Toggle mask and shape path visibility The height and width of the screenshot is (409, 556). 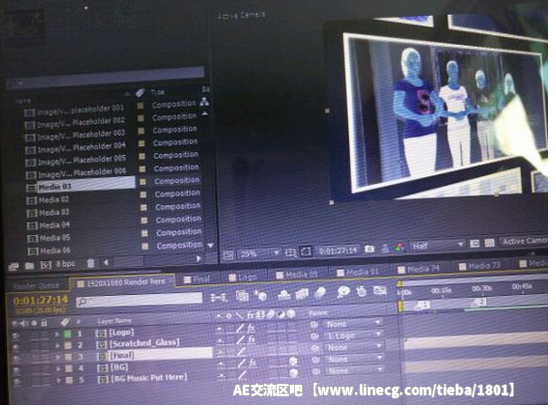click(306, 252)
